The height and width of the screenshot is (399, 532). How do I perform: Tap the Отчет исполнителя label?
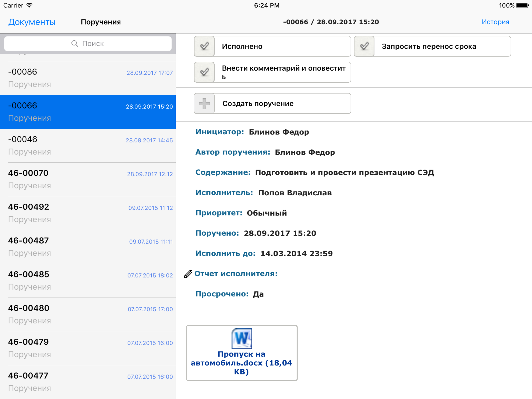(x=236, y=274)
